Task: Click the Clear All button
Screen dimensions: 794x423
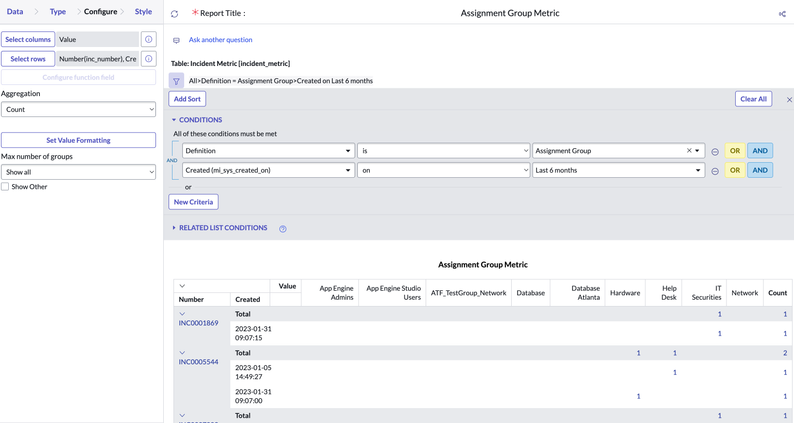Action: pyautogui.click(x=753, y=99)
